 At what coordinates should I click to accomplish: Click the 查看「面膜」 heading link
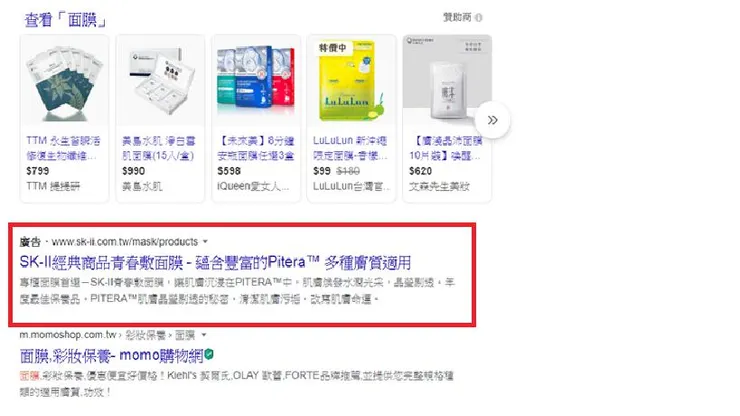pos(66,20)
